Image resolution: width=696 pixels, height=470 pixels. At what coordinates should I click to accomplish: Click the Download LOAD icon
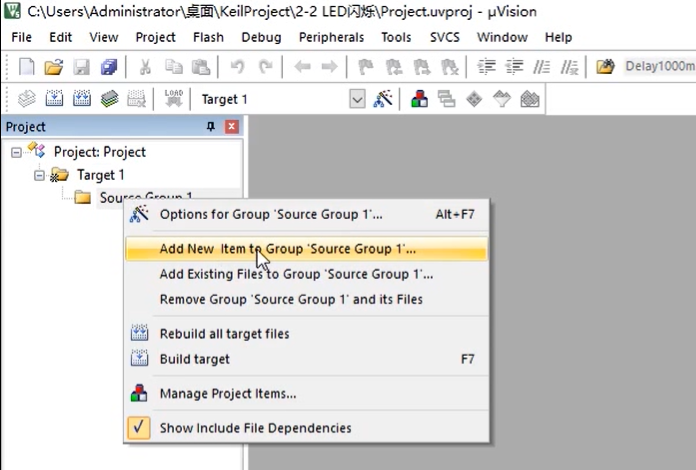pos(174,98)
